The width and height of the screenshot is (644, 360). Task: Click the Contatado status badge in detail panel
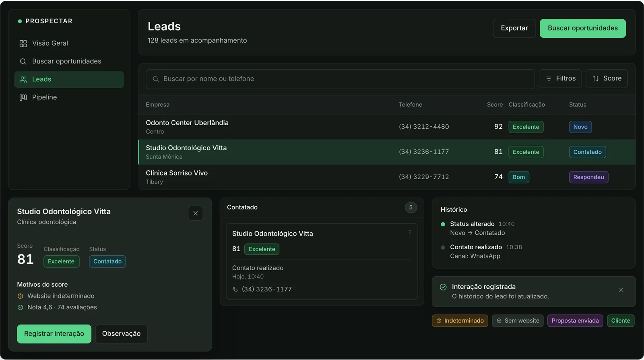107,262
